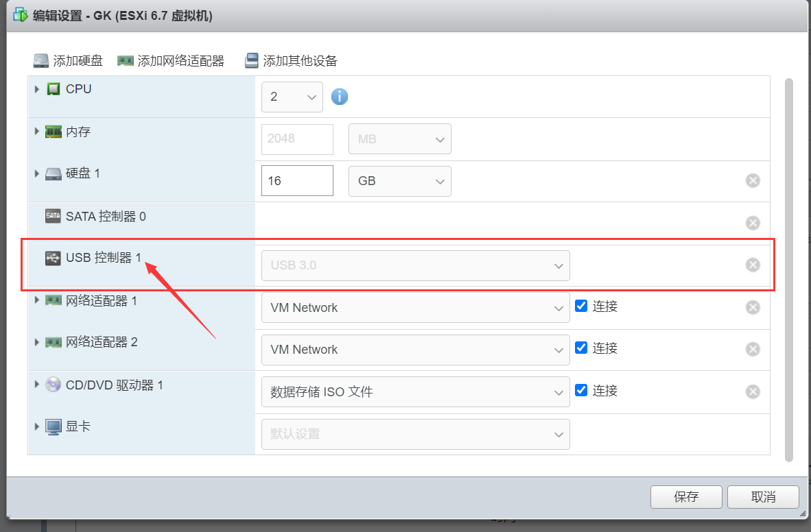Open the VM Network dropdown for 网络适配器 1
The height and width of the screenshot is (532, 811).
[x=415, y=307]
